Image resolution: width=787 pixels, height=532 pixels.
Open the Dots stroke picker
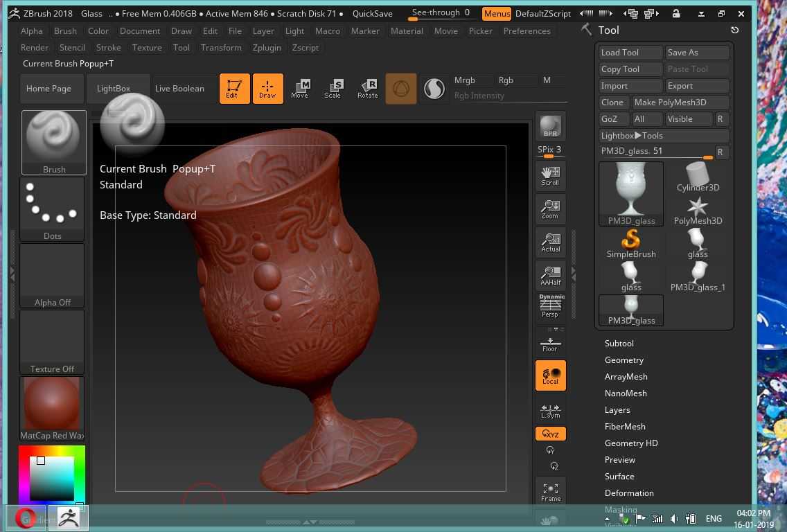52,209
